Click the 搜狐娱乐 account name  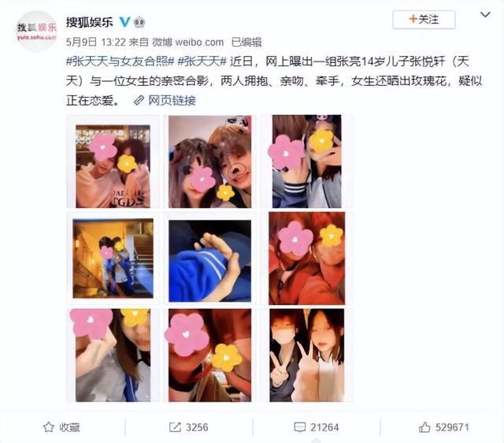pyautogui.click(x=89, y=22)
